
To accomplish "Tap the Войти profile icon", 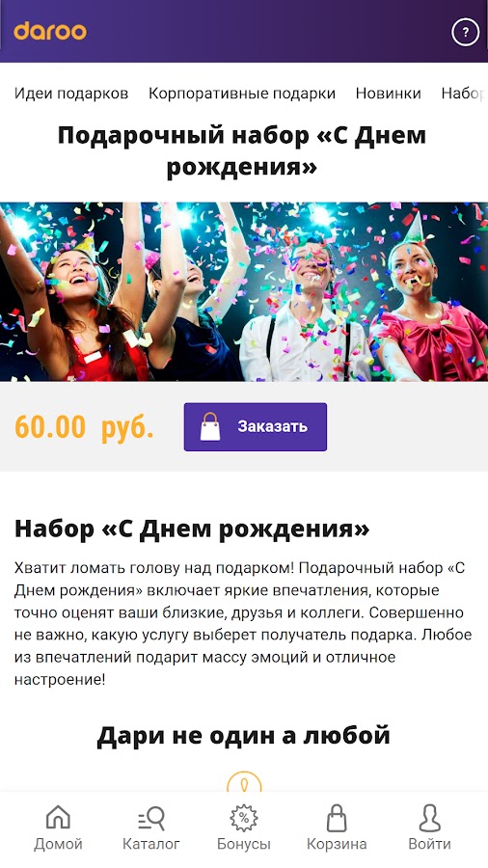I will coord(430,818).
